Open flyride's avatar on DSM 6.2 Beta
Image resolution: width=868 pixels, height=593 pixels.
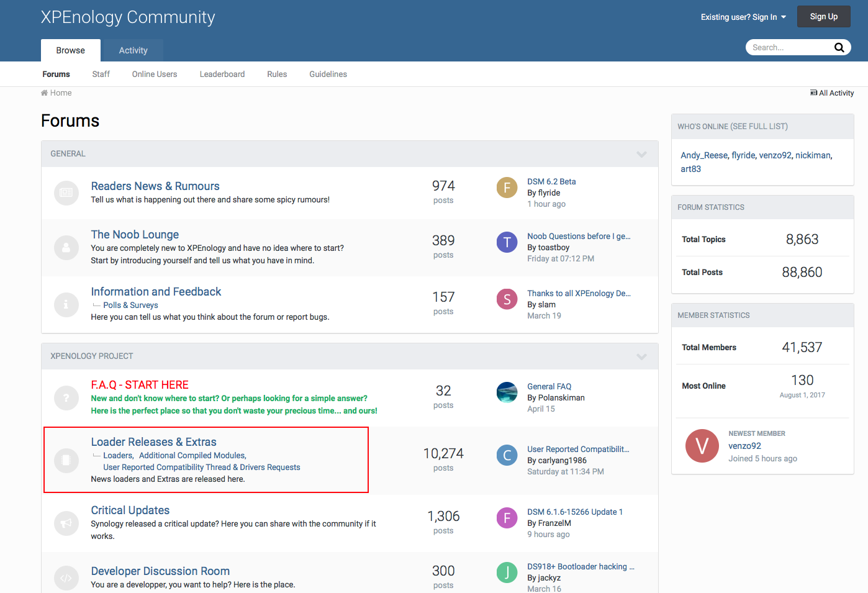click(x=507, y=187)
